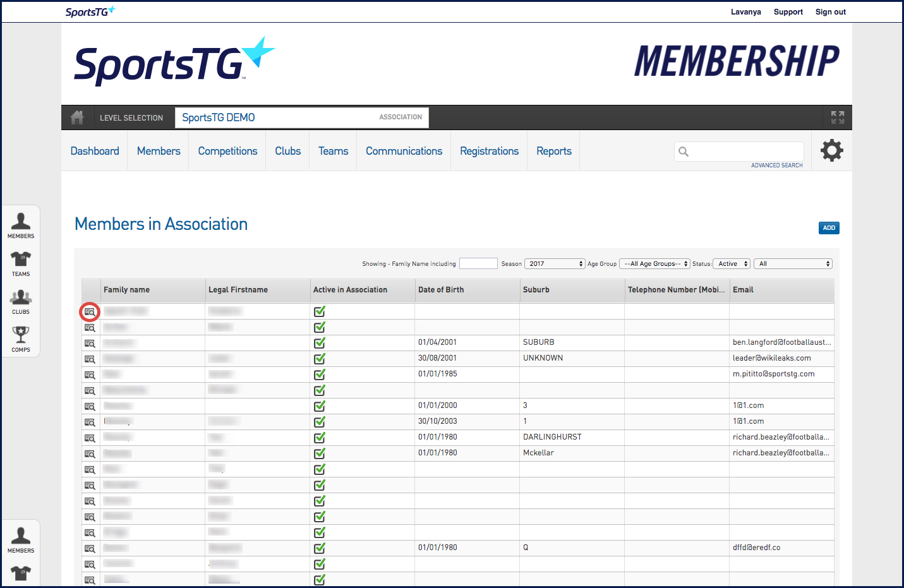Toggle active status for member born 01/04/2001
Image resolution: width=904 pixels, height=588 pixels.
[x=320, y=342]
